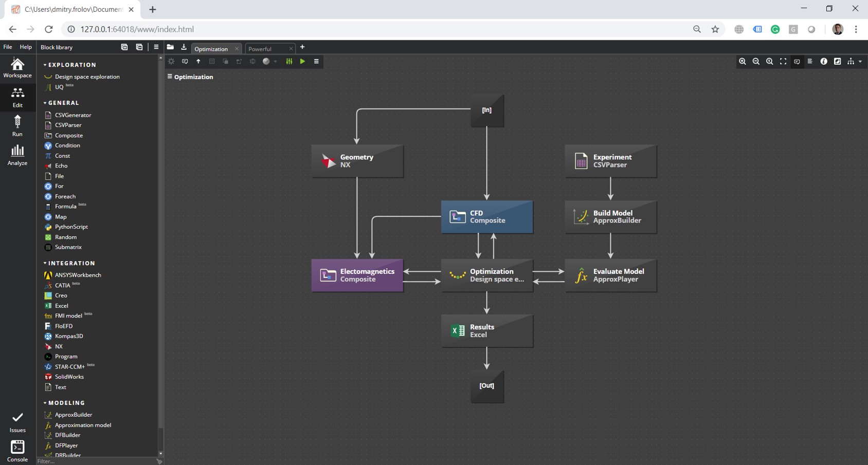Open the File menu
868x465 pixels.
tap(8, 47)
